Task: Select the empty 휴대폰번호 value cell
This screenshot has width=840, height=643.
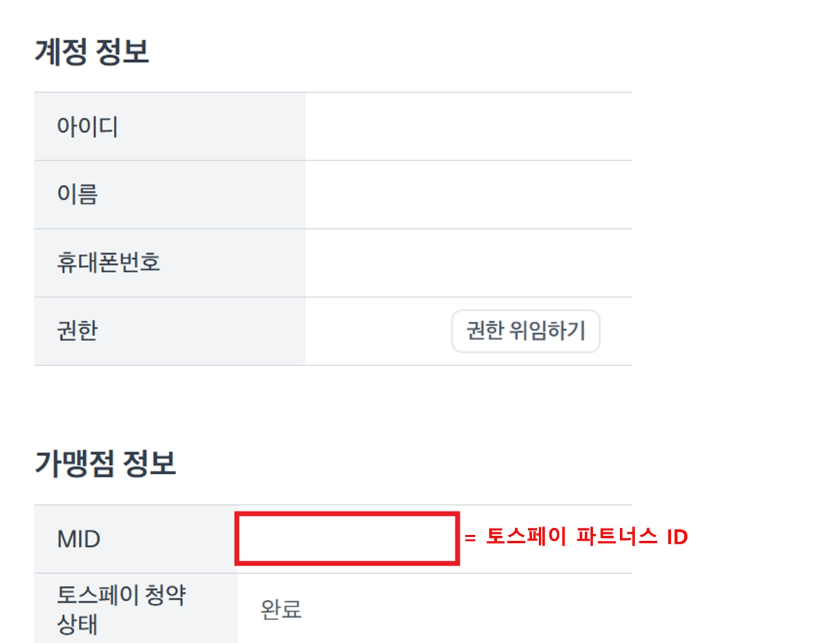Action: click(x=468, y=262)
